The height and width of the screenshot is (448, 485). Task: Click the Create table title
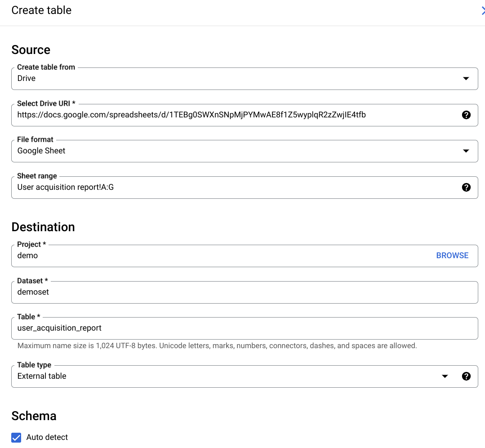tap(41, 10)
